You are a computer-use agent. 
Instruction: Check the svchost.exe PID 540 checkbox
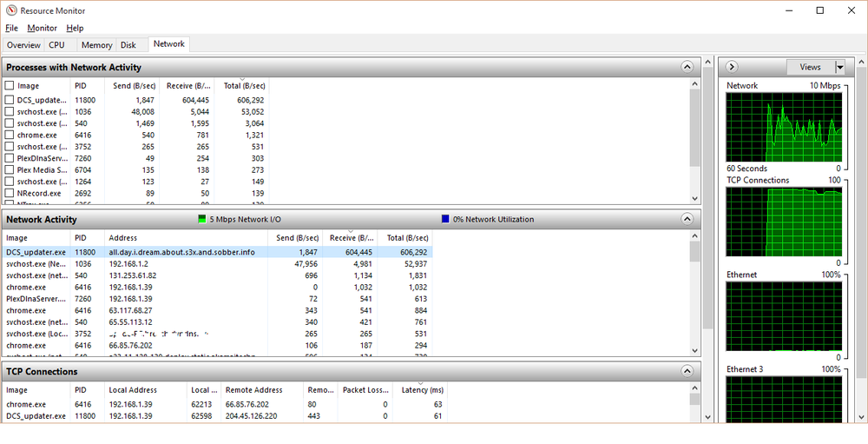click(10, 123)
